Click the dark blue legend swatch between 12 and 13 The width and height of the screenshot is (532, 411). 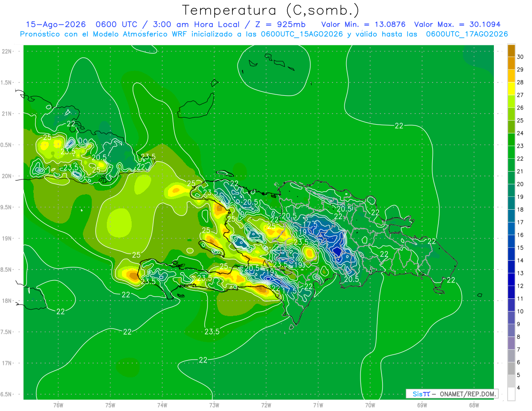tap(511, 280)
